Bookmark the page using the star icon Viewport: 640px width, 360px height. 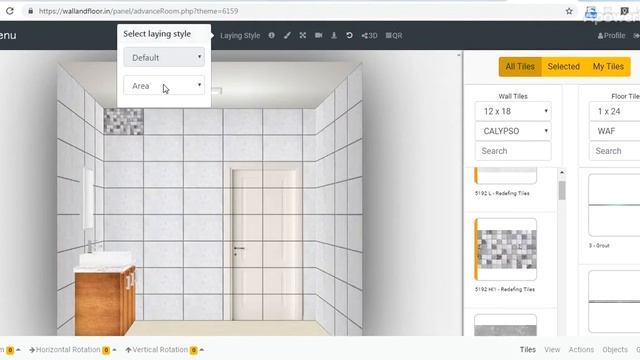[569, 11]
